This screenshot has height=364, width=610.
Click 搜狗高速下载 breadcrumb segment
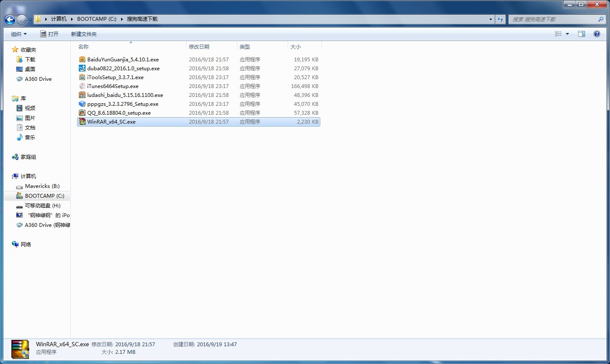[142, 19]
